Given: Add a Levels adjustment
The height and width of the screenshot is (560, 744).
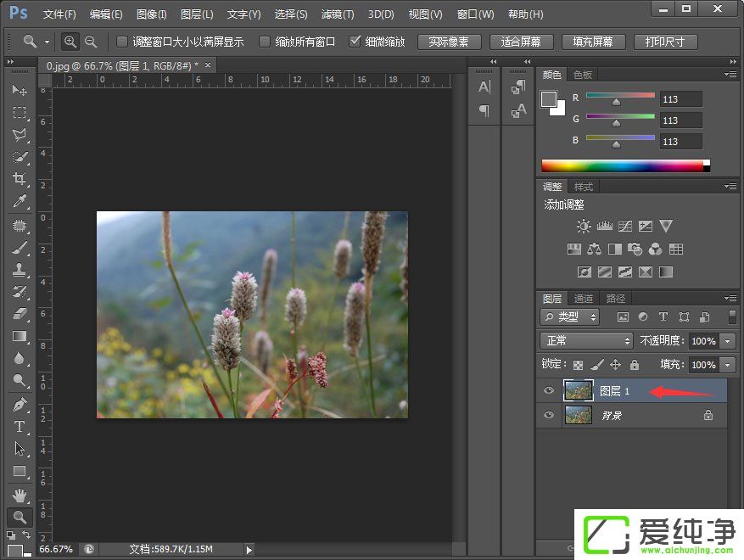Looking at the screenshot, I should point(604,227).
